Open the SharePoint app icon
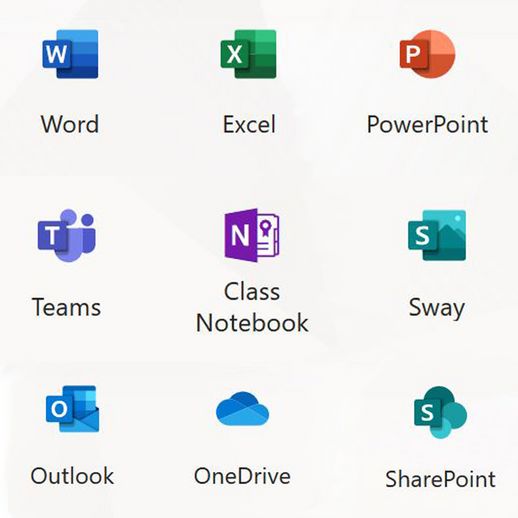518x518 pixels. click(440, 412)
